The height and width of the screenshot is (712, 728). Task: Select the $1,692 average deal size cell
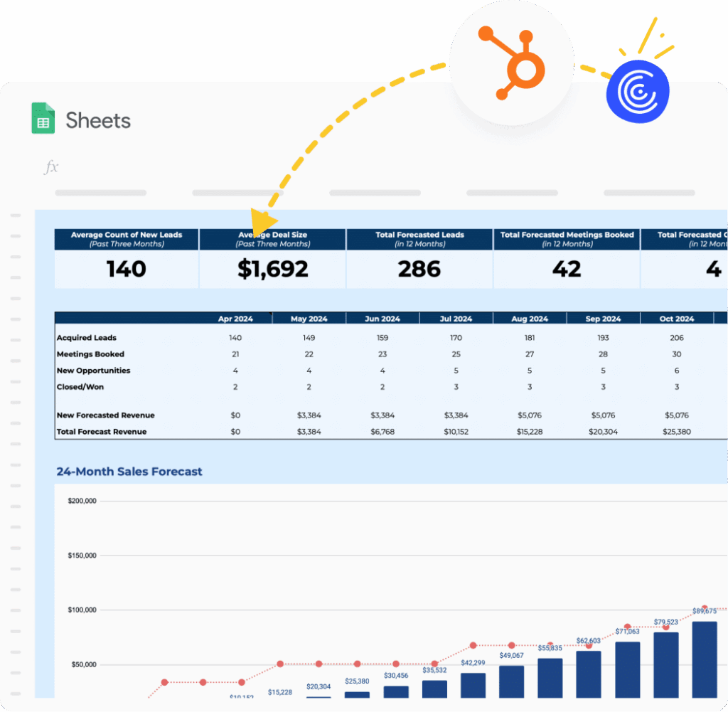pyautogui.click(x=273, y=269)
